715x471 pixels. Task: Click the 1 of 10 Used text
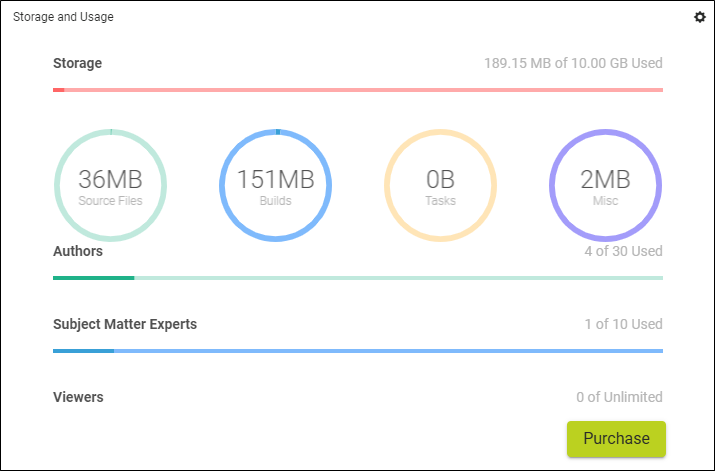click(623, 324)
